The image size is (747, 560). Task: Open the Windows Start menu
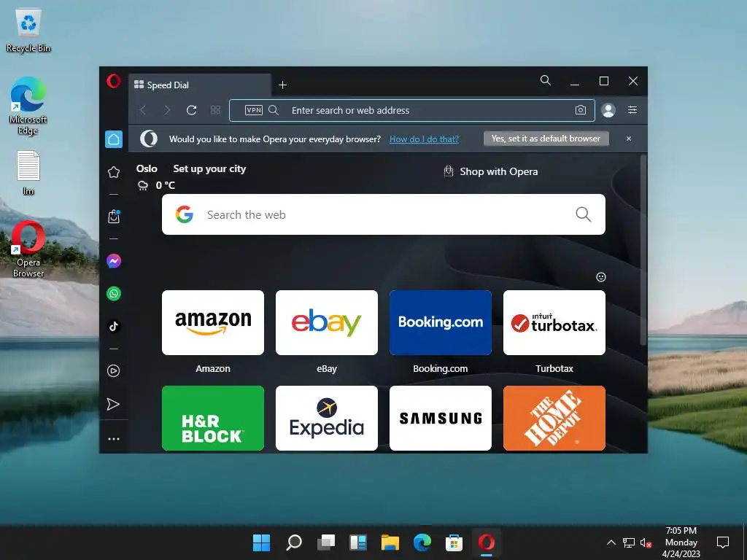point(261,542)
